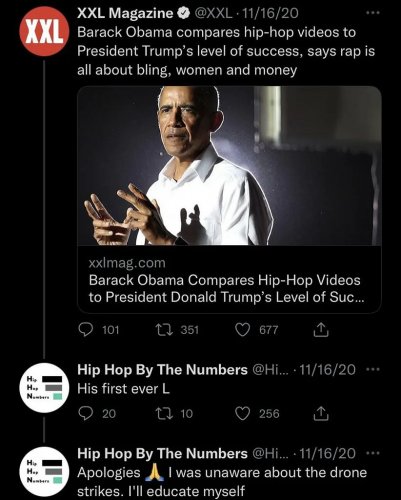The width and height of the screenshot is (401, 500).
Task: Open more options on 'His first ever L' tweet
Action: point(373,370)
